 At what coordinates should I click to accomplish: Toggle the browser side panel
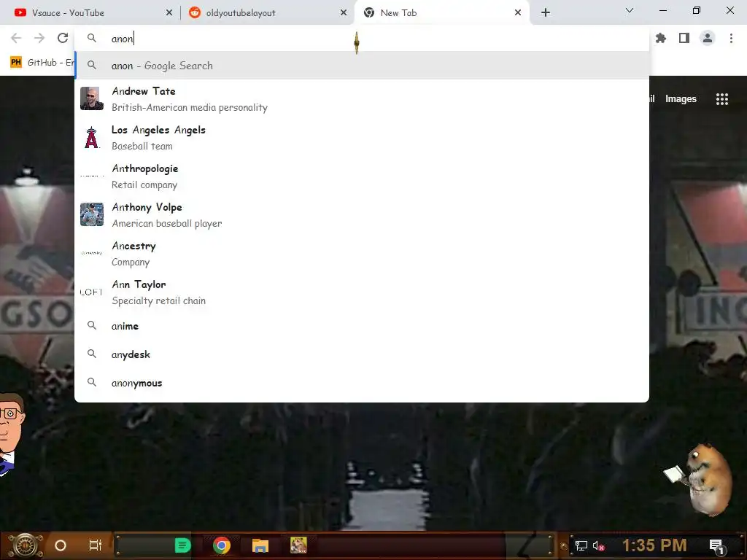tap(684, 38)
